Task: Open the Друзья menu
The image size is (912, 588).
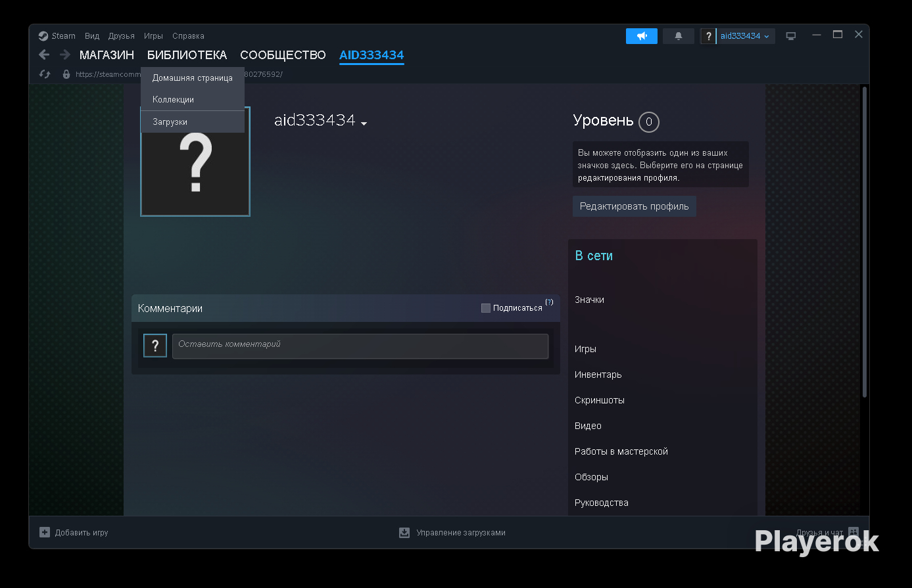Action: (x=122, y=36)
